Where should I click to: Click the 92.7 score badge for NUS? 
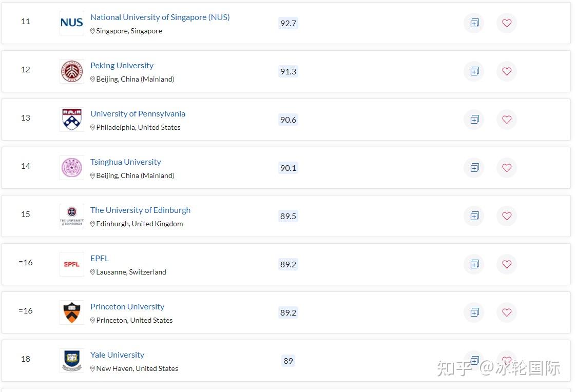(288, 23)
